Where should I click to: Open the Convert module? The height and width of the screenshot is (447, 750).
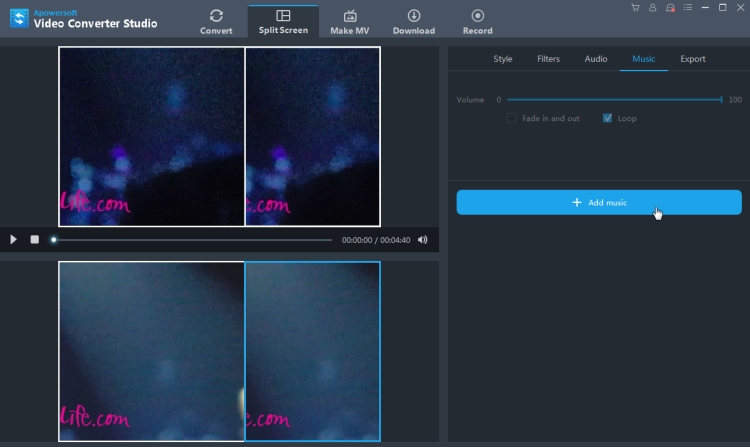(216, 22)
